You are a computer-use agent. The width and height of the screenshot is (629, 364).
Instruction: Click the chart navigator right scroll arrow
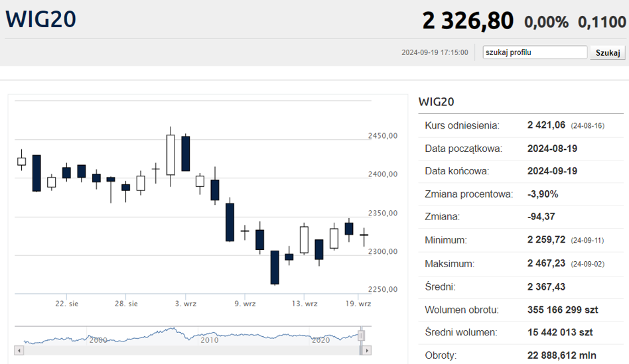[x=367, y=351]
